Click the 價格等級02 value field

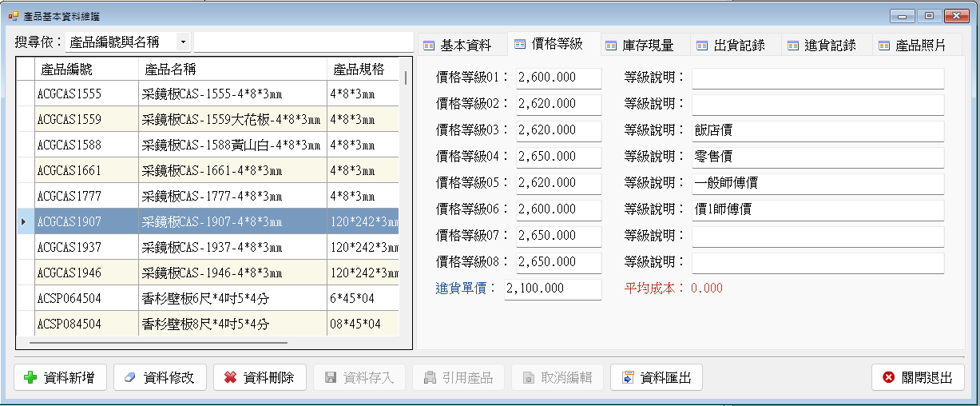click(558, 104)
